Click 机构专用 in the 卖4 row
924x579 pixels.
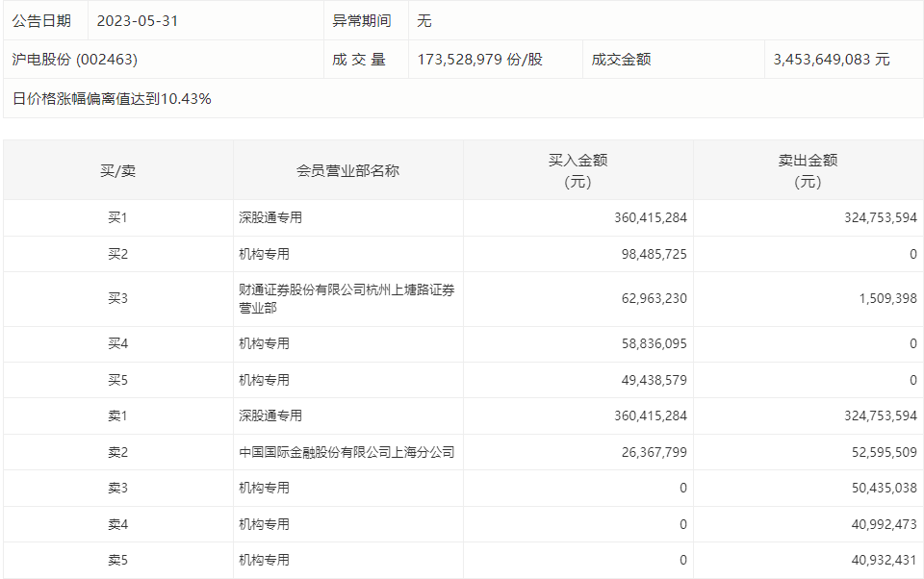click(x=264, y=525)
